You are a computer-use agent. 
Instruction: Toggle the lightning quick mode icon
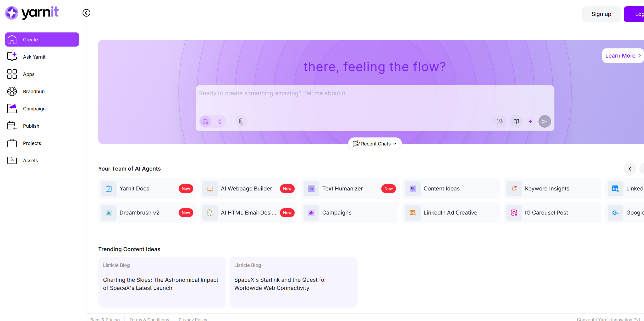(x=220, y=121)
